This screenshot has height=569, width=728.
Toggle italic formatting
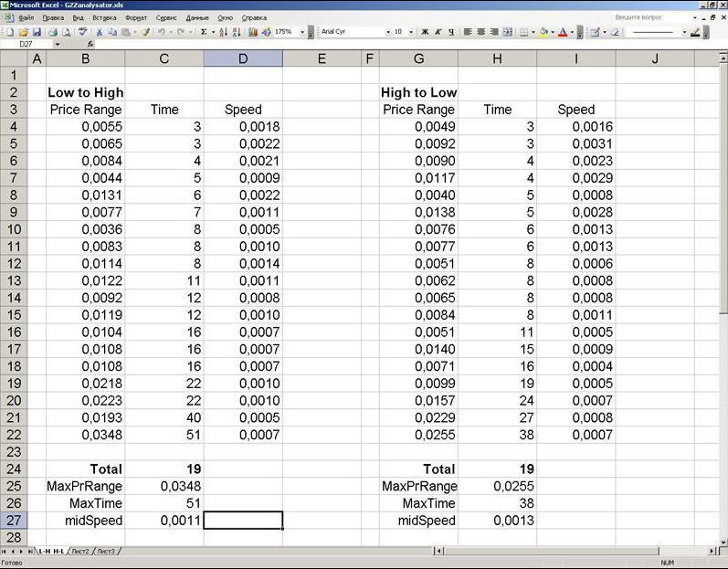coord(438,32)
